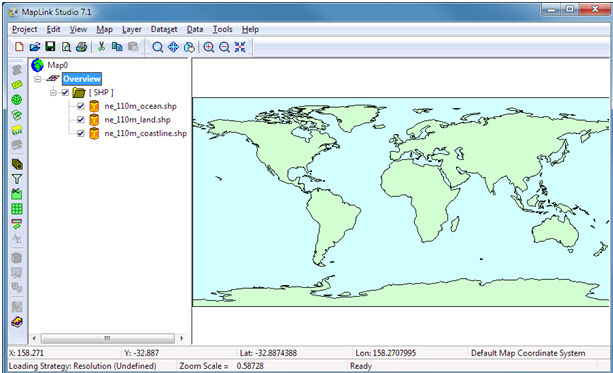Click 'X: 158.271' status text
Viewport: 613px width, 373px height.
click(26, 353)
